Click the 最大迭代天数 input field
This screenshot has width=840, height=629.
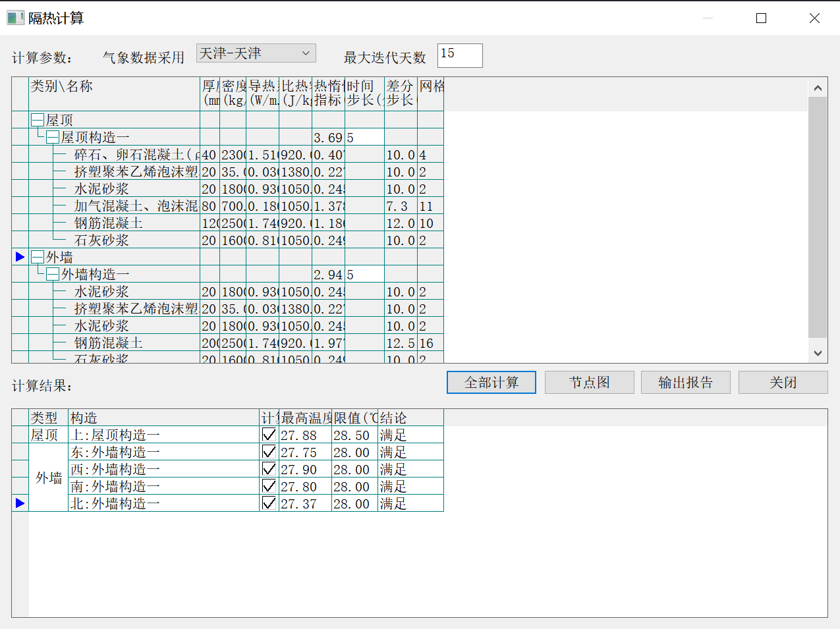click(459, 55)
